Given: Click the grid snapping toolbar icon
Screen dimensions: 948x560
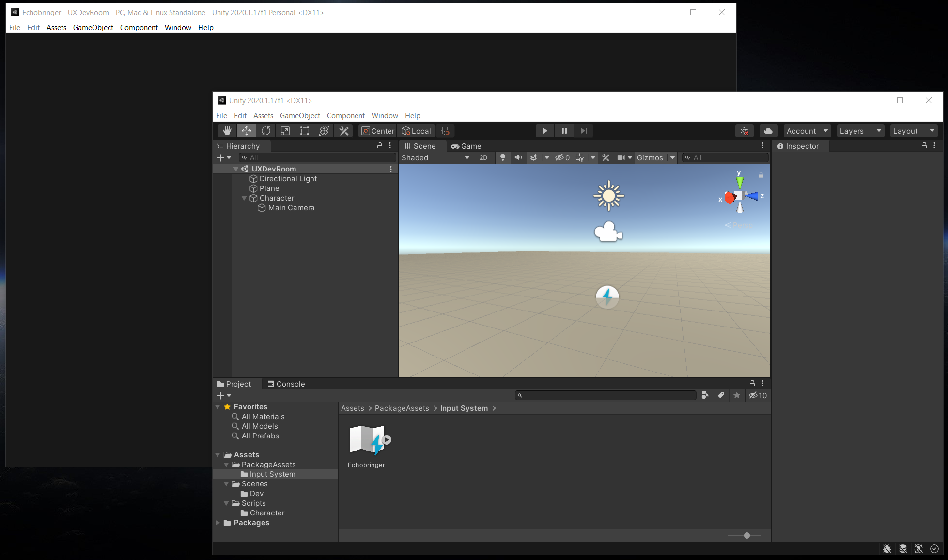Looking at the screenshot, I should click(x=445, y=131).
